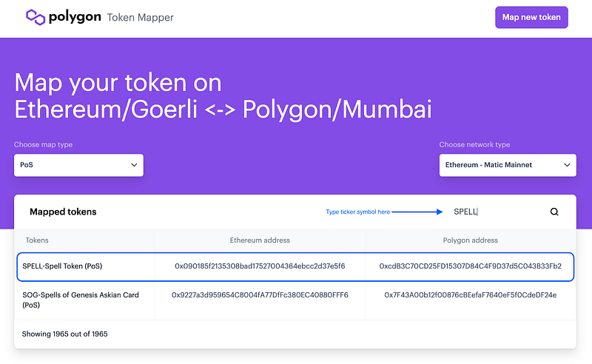Click the Token Mapper title text
Image resolution: width=592 pixels, height=364 pixels.
pos(140,18)
